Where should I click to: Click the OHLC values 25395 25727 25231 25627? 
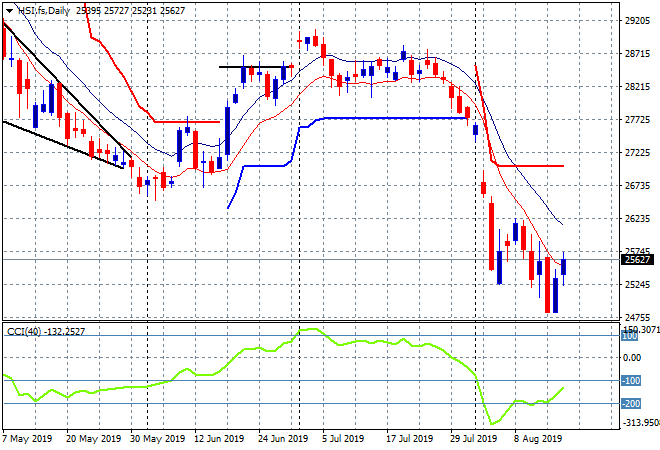tap(130, 11)
